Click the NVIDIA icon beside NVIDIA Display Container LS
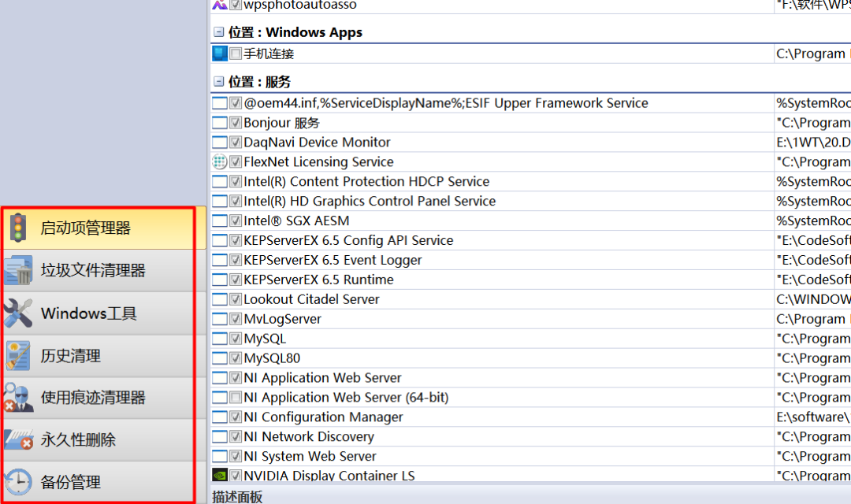 (x=218, y=476)
